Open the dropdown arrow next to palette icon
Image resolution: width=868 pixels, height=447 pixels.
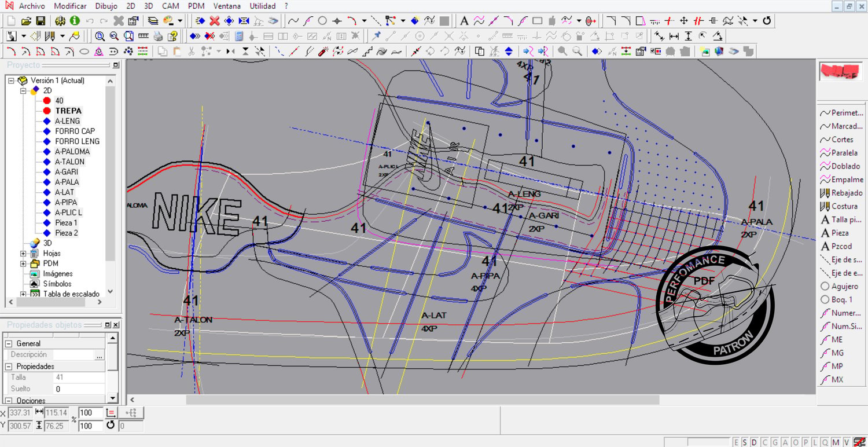tap(180, 21)
